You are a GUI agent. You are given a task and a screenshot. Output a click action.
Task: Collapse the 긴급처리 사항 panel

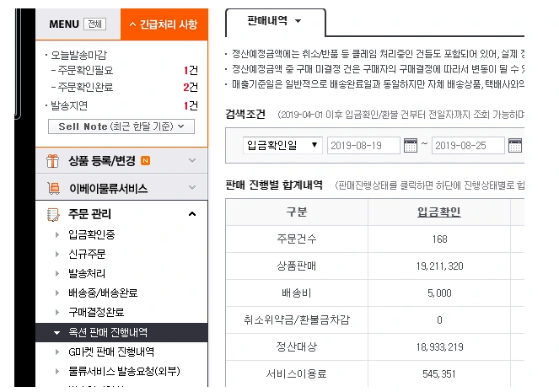[164, 24]
